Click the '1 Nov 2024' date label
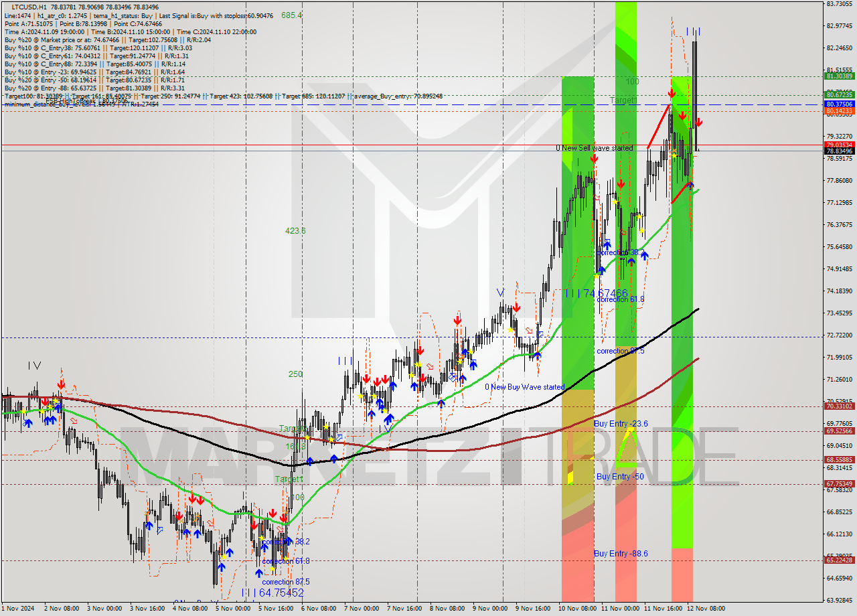The image size is (857, 616). point(17,609)
